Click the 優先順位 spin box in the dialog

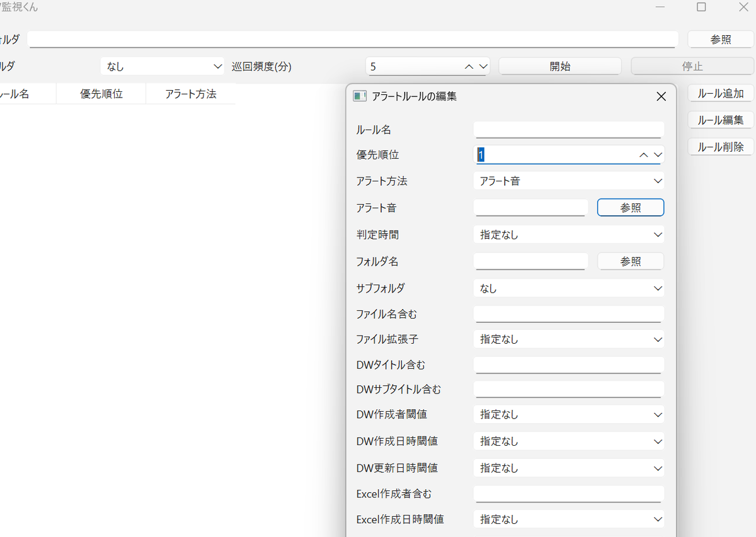[x=569, y=155]
